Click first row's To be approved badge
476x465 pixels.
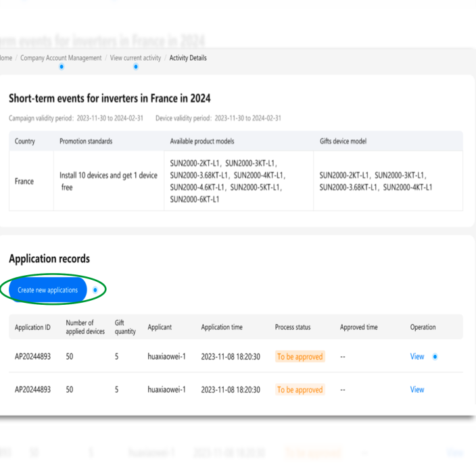300,357
